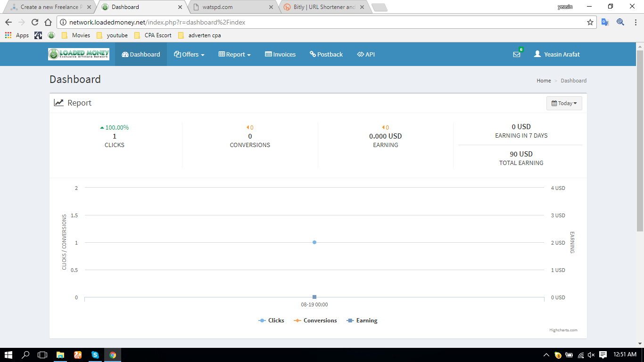Screen dimensions: 644x362
Task: Bookmark this page with the star icon
Action: pyautogui.click(x=590, y=22)
